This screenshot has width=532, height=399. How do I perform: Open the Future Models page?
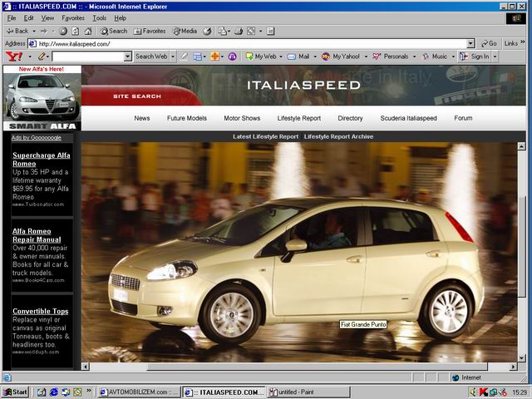(186, 118)
